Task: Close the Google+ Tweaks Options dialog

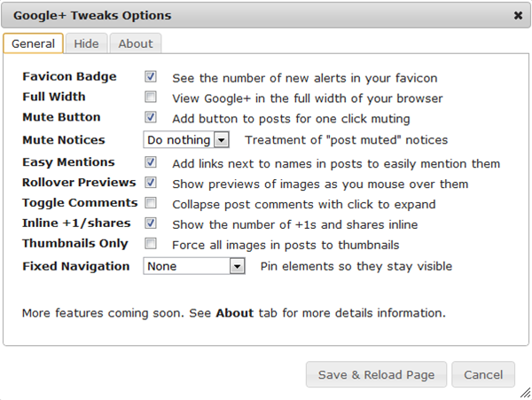Action: 517,16
